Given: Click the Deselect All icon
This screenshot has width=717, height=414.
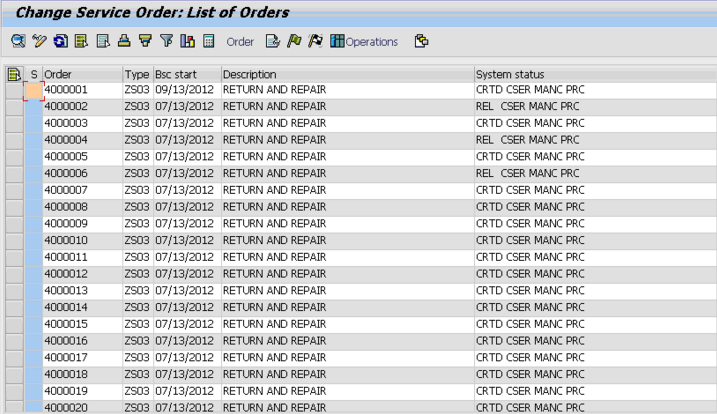Looking at the screenshot, I should pos(103,41).
